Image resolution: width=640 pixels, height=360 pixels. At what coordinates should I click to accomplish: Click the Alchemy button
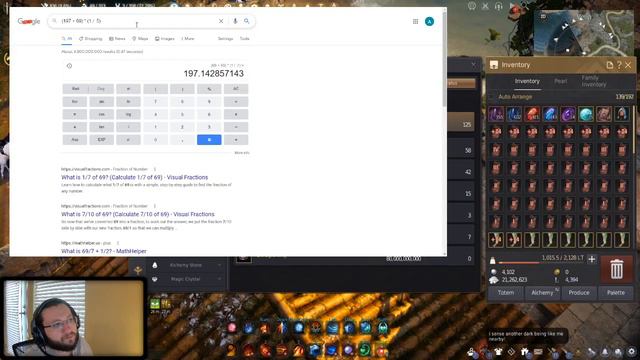tap(542, 293)
